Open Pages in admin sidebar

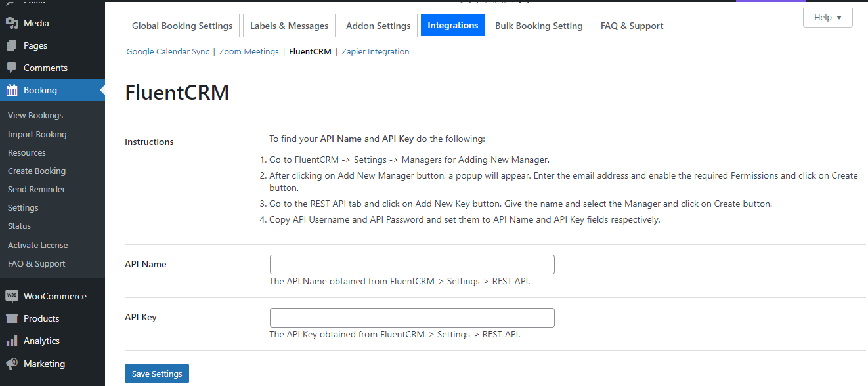(x=53, y=45)
